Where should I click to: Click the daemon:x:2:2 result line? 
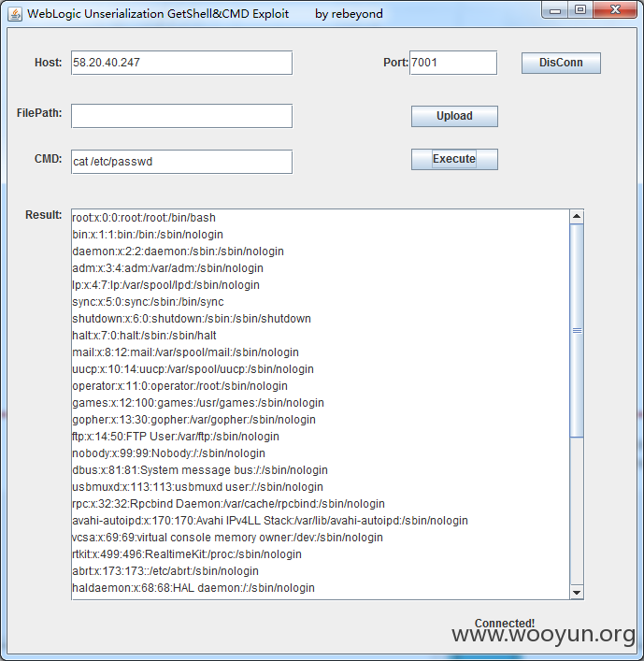pos(178,251)
